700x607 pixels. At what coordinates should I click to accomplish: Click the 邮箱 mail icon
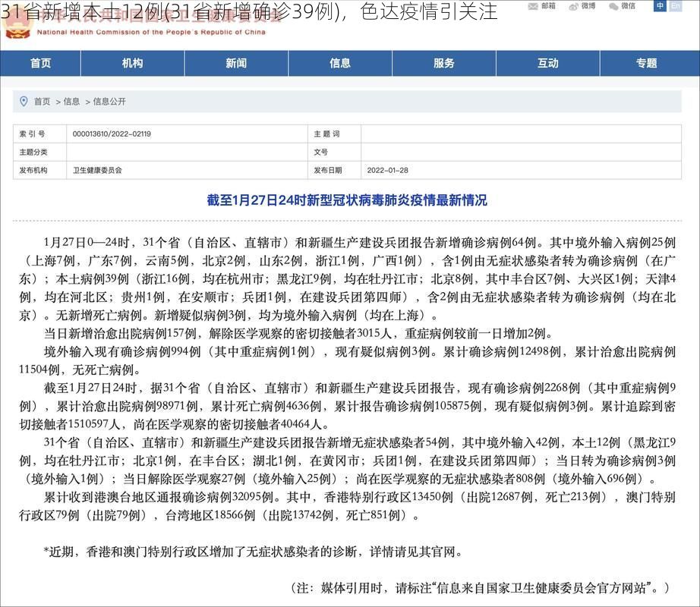pos(533,7)
